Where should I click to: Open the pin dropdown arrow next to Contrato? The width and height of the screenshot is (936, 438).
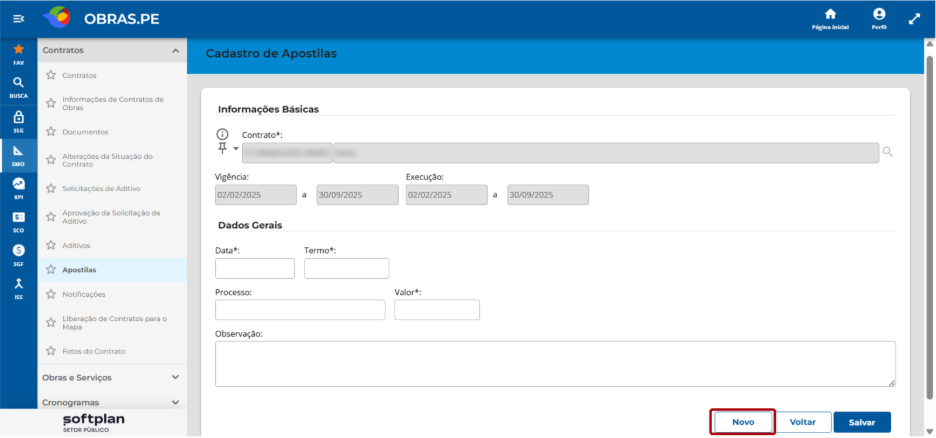coord(235,149)
